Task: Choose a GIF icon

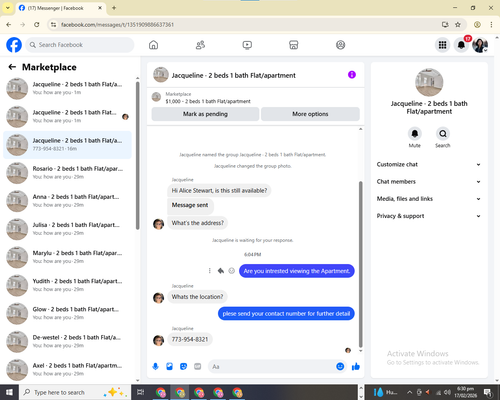Action: 197,367
